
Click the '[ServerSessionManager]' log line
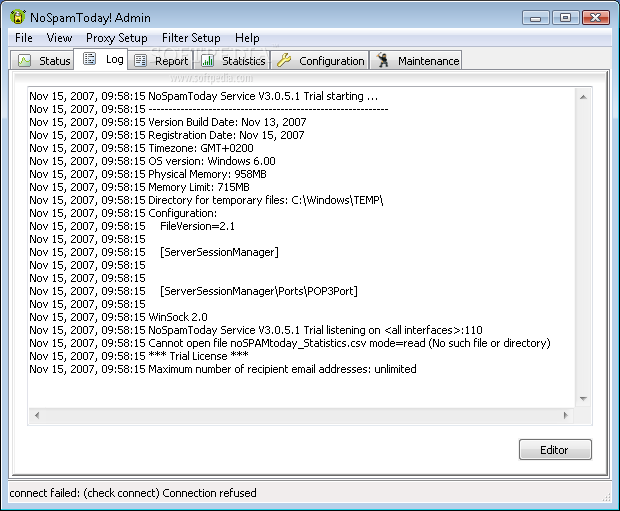(x=154, y=252)
